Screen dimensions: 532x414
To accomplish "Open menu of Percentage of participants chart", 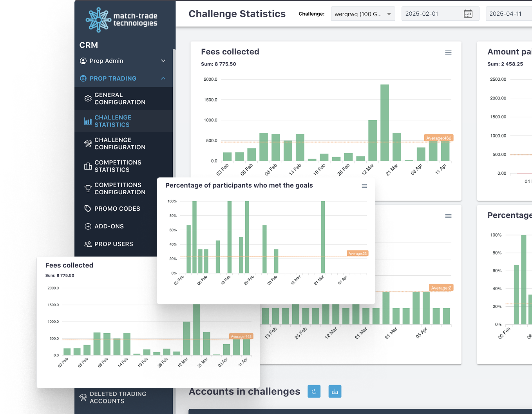I will [364, 186].
